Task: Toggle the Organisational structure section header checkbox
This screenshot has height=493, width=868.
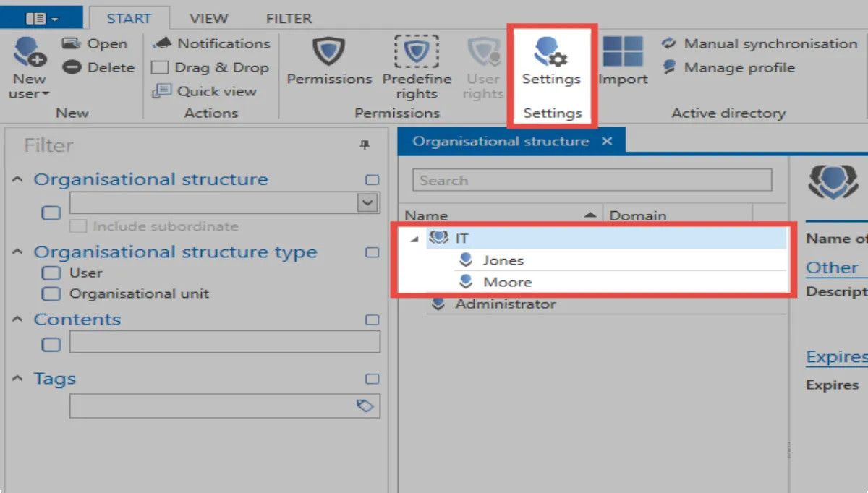Action: (372, 180)
